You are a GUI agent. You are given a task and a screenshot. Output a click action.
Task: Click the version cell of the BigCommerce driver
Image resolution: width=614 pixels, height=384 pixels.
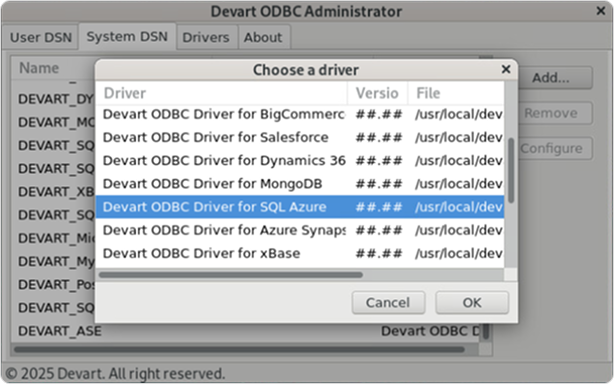coord(379,114)
